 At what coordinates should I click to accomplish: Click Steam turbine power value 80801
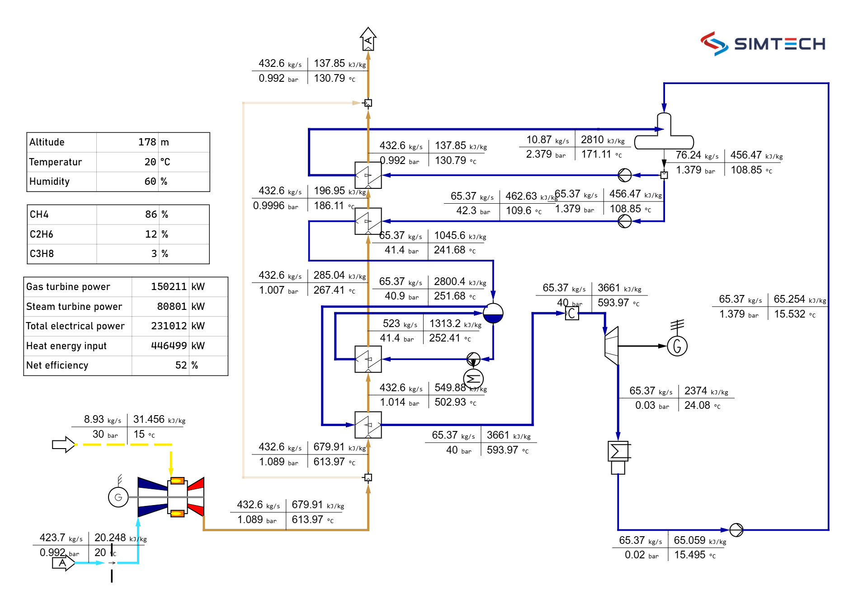pyautogui.click(x=172, y=307)
